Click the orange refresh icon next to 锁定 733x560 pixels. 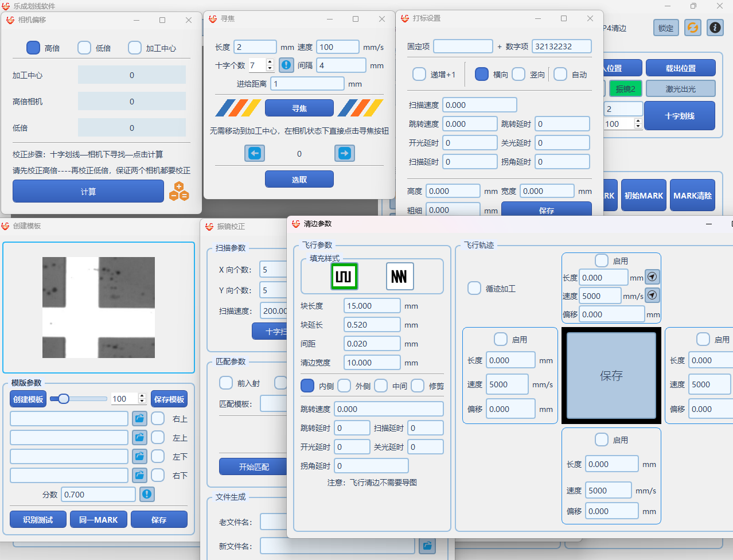[x=693, y=28]
